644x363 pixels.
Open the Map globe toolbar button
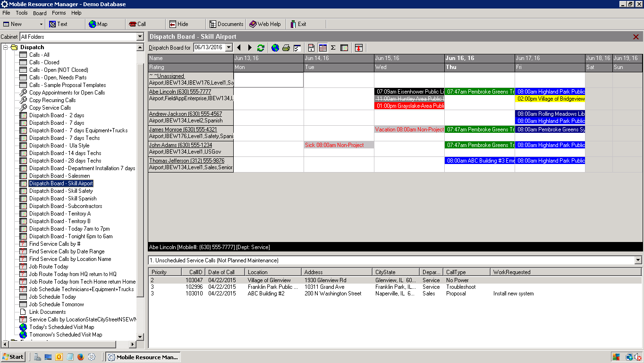click(x=98, y=24)
